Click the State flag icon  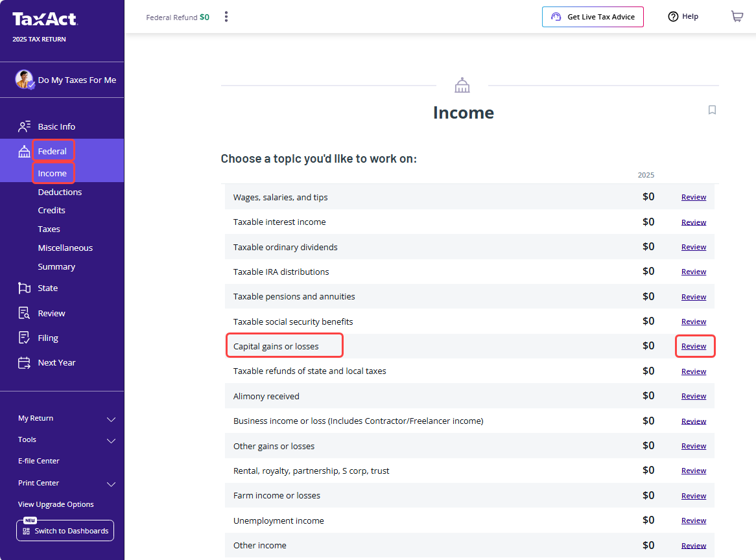(x=24, y=288)
